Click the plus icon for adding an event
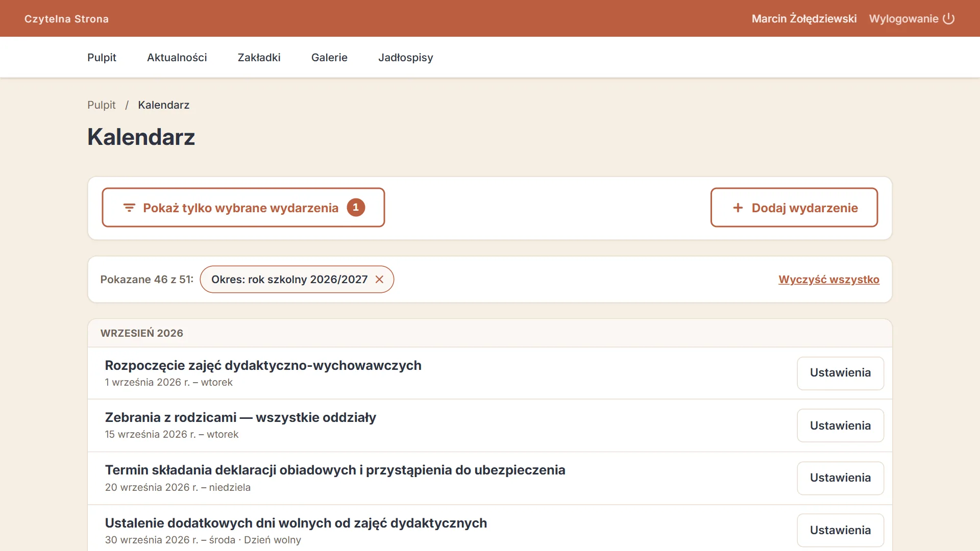 (738, 208)
